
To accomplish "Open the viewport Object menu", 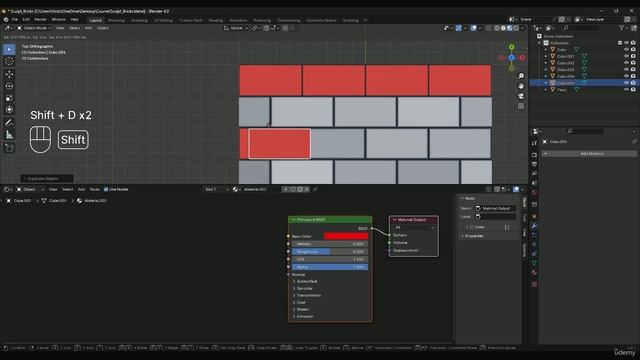I will (x=102, y=28).
